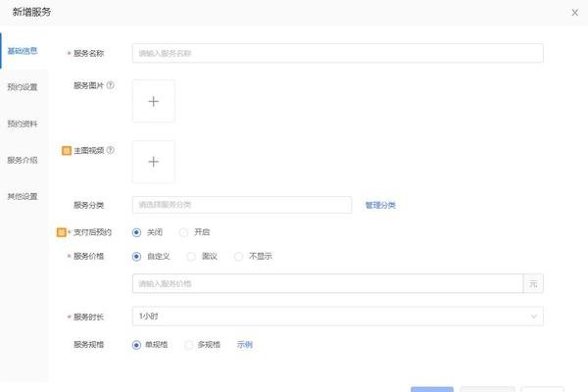Click the orange badge beside 主图视频
The width and height of the screenshot is (588, 392).
click(67, 150)
